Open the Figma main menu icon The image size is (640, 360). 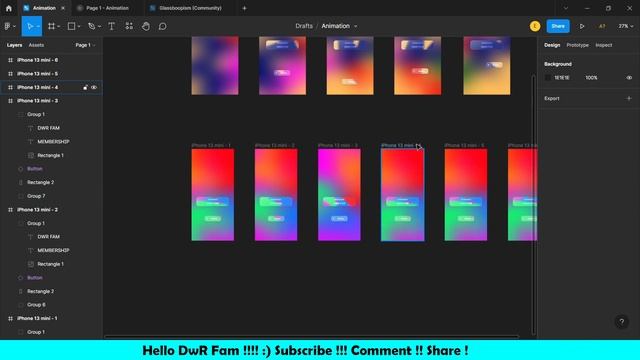pos(7,26)
